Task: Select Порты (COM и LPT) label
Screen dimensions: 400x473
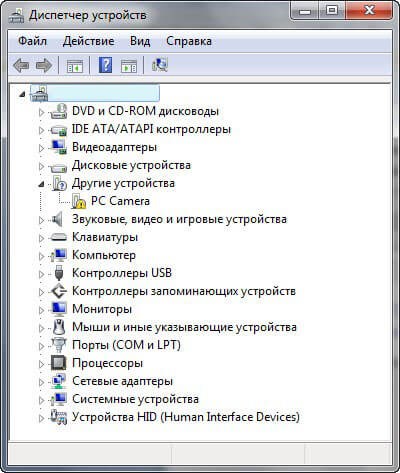Action: (x=126, y=345)
